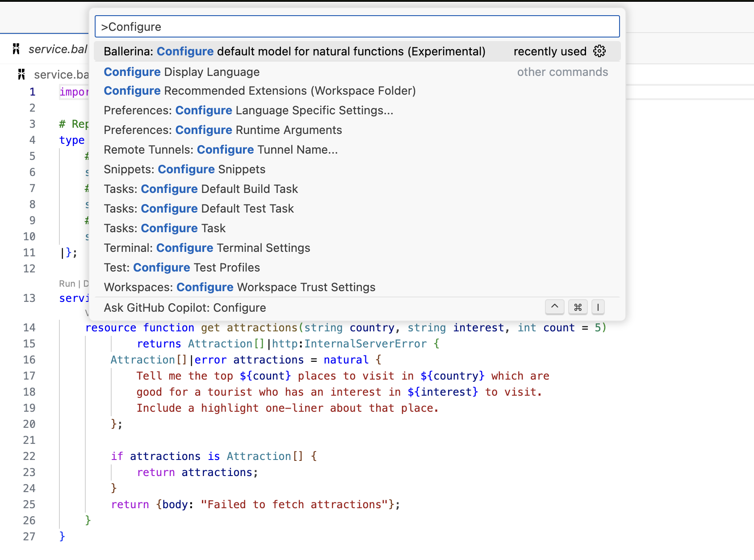Click service.bal in the breadcrumb path
Screen dimensions: 754x560
61,75
